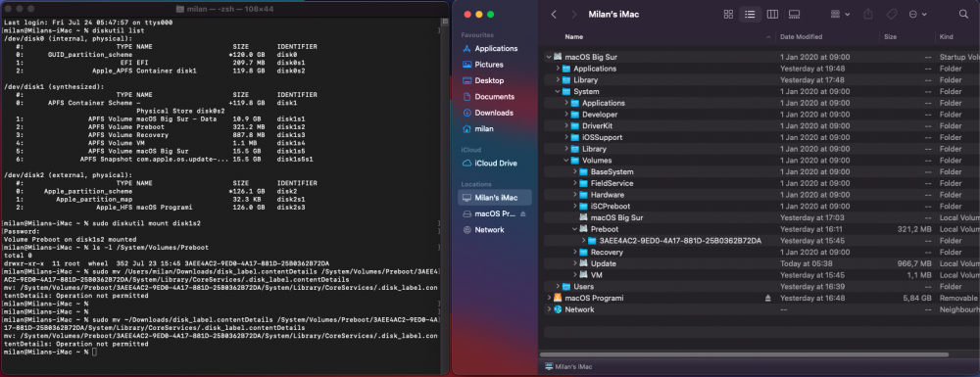This screenshot has height=377, width=980.
Task: Collapse the macOS Big Sur startup volume
Action: tap(549, 57)
